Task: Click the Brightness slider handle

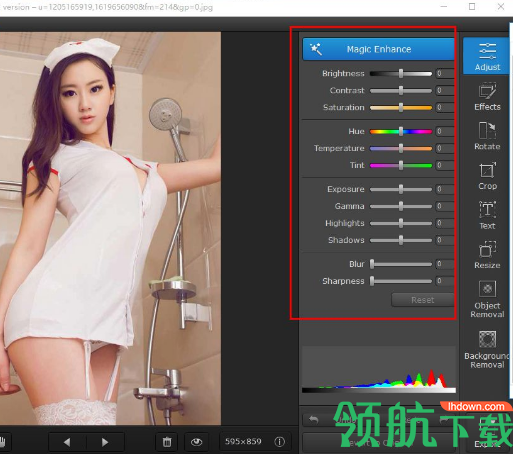Action: (x=401, y=73)
